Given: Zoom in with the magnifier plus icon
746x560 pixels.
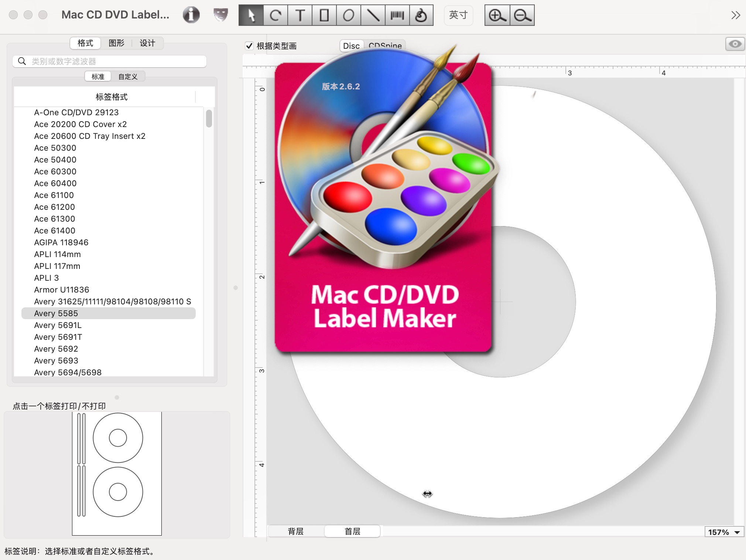Looking at the screenshot, I should 497,15.
